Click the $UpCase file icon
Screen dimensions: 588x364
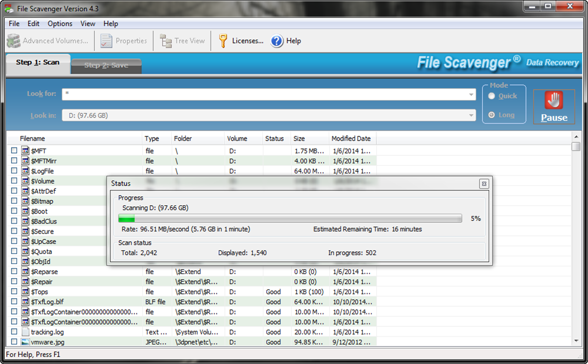pyautogui.click(x=25, y=242)
